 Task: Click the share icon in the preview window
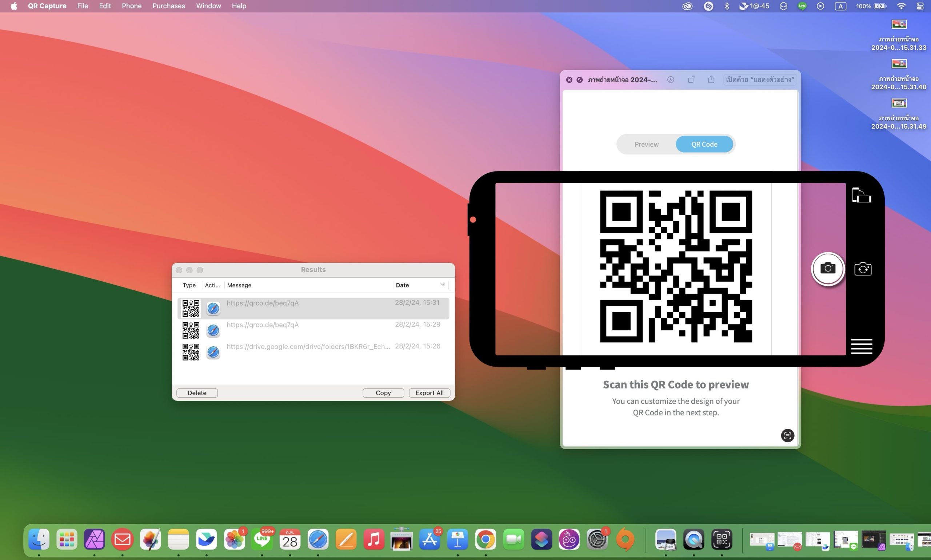[711, 79]
